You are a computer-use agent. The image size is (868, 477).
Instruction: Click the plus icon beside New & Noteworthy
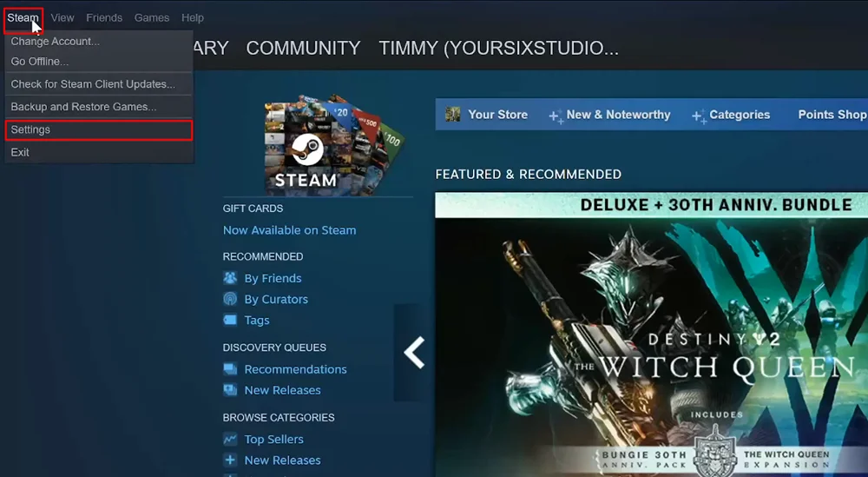[556, 116]
